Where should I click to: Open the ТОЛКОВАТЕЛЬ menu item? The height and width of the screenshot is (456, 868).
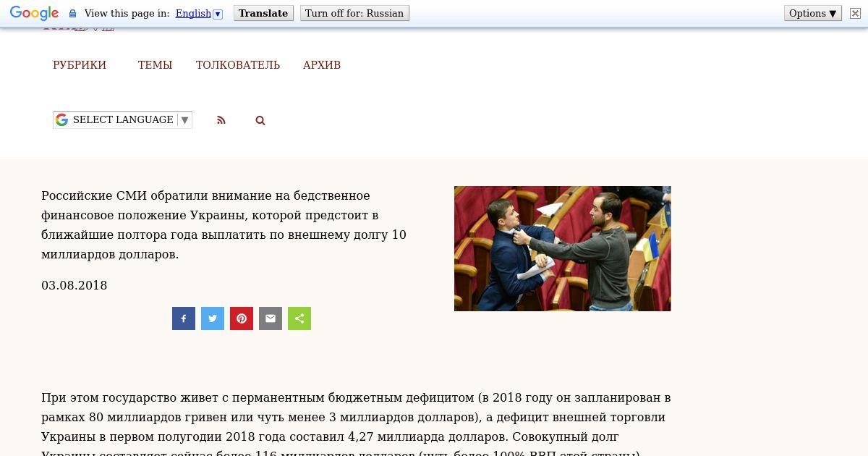point(238,65)
